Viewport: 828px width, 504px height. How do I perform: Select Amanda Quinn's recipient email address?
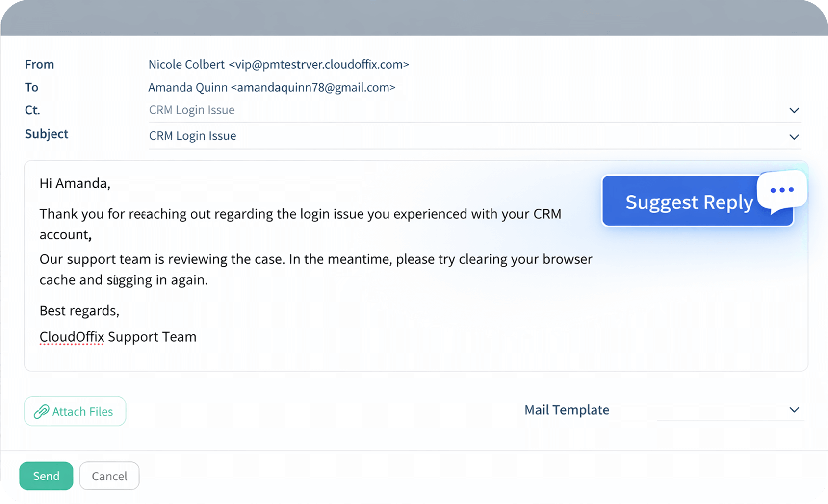coord(272,87)
